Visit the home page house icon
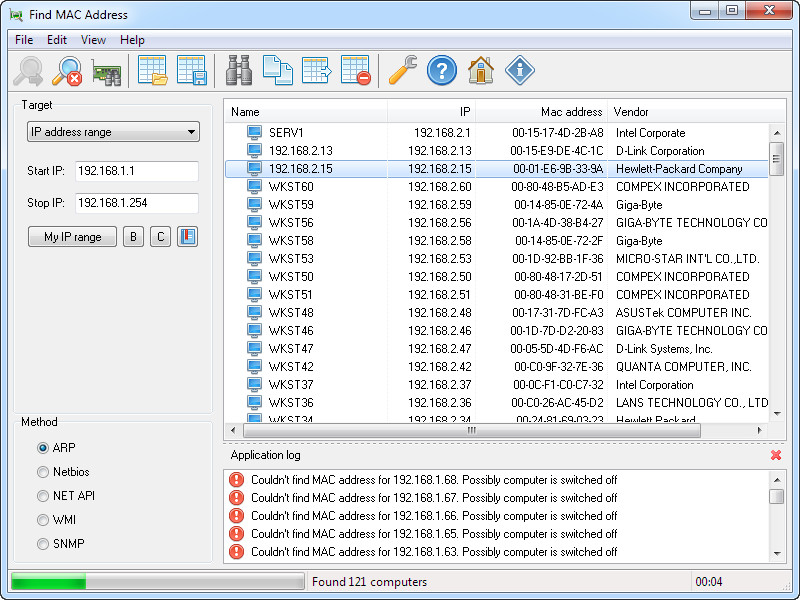Screen dimensions: 800x600 click(481, 70)
